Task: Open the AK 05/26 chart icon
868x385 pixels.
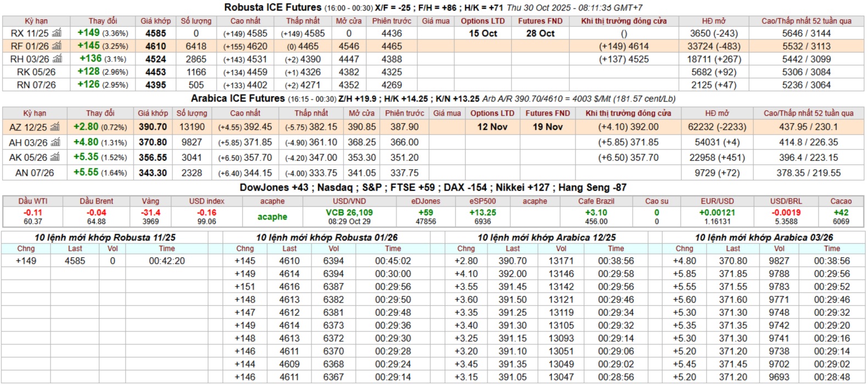Action: (x=55, y=157)
